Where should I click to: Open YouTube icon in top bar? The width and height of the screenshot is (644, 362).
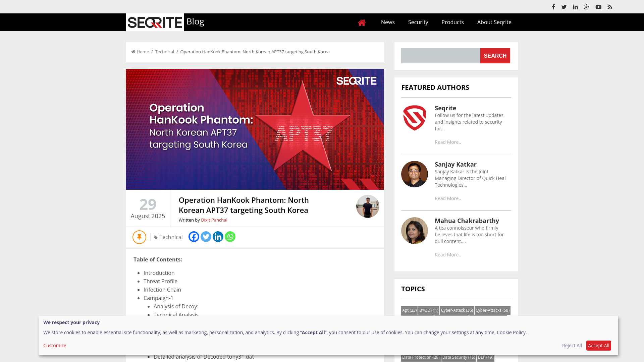coord(598,7)
